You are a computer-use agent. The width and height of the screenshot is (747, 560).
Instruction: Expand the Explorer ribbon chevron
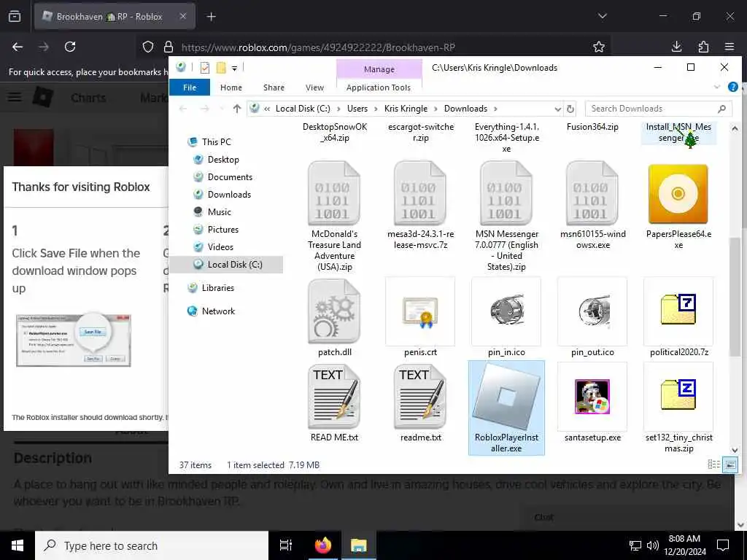pos(717,87)
